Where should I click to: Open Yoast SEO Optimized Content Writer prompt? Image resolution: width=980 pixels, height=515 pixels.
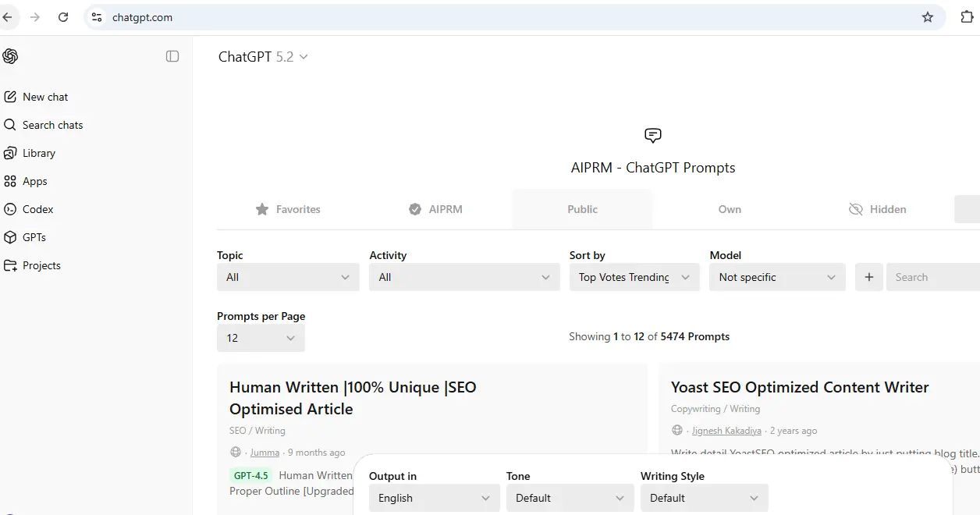(x=800, y=387)
